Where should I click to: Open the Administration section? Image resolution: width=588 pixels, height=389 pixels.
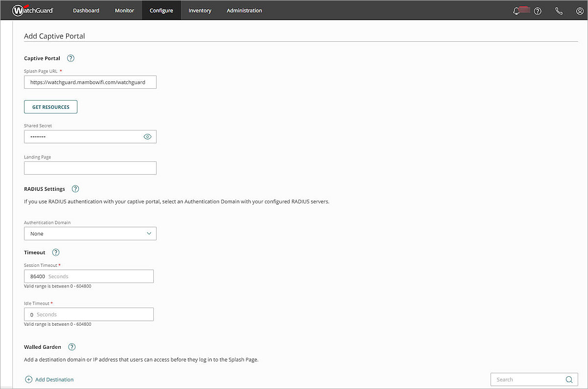244,10
